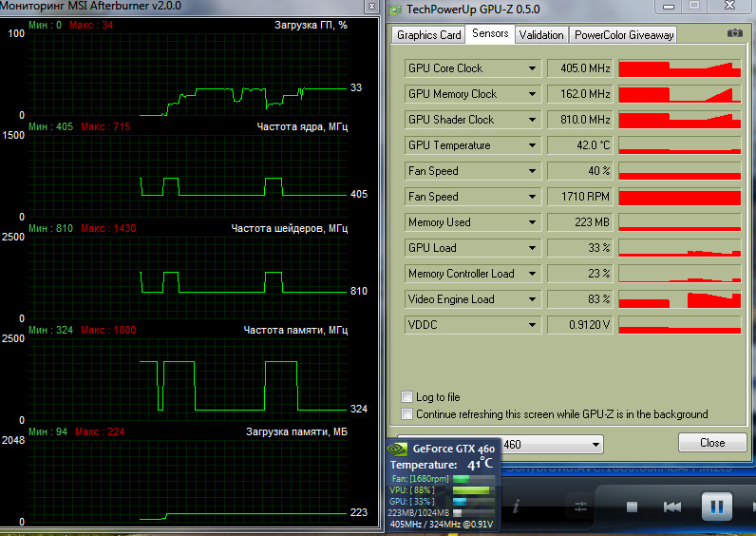The width and height of the screenshot is (756, 536).
Task: Switch to the Graphics Card tab
Action: (x=428, y=35)
